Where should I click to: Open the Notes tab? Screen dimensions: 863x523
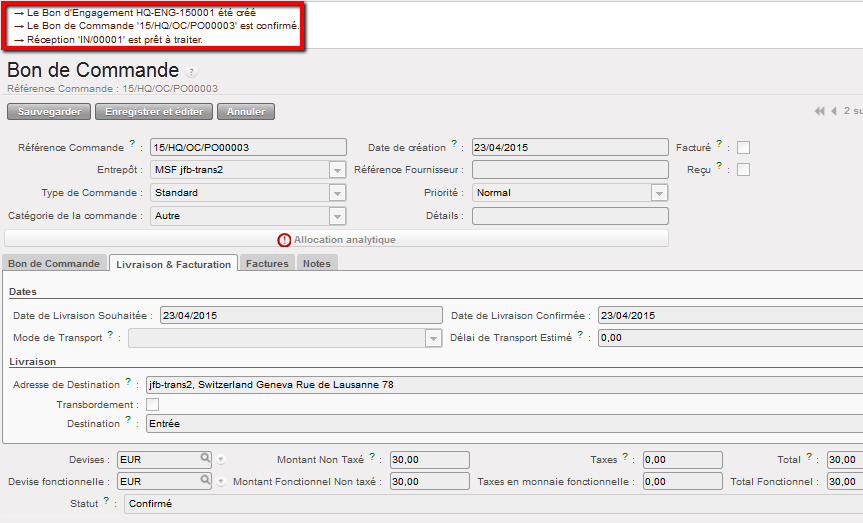coord(317,263)
